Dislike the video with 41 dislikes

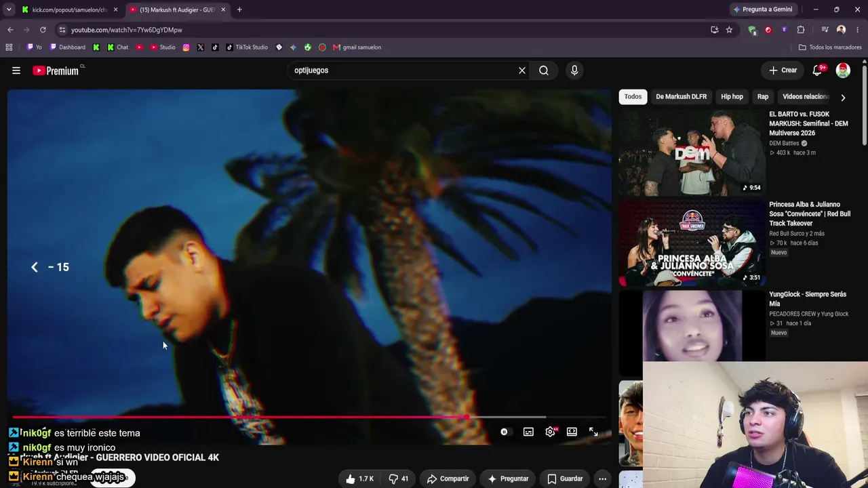pos(398,479)
